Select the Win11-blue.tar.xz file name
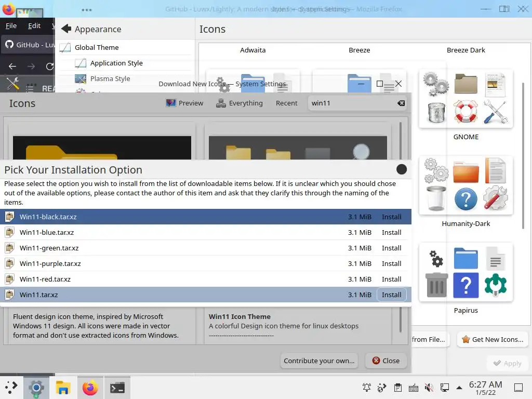The width and height of the screenshot is (532, 399). tap(46, 232)
